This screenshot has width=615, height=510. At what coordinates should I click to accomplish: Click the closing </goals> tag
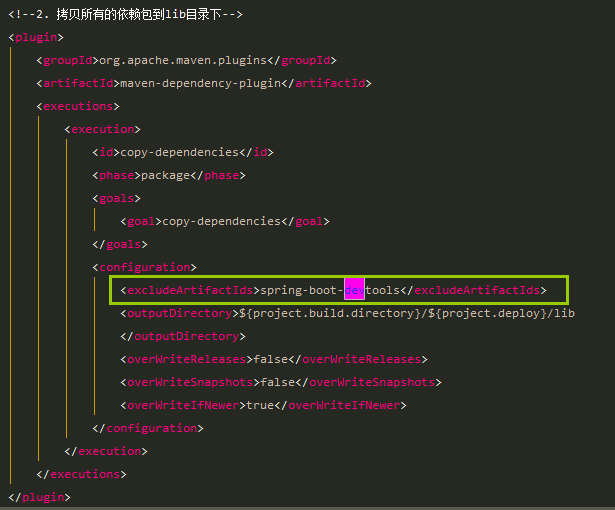[120, 244]
